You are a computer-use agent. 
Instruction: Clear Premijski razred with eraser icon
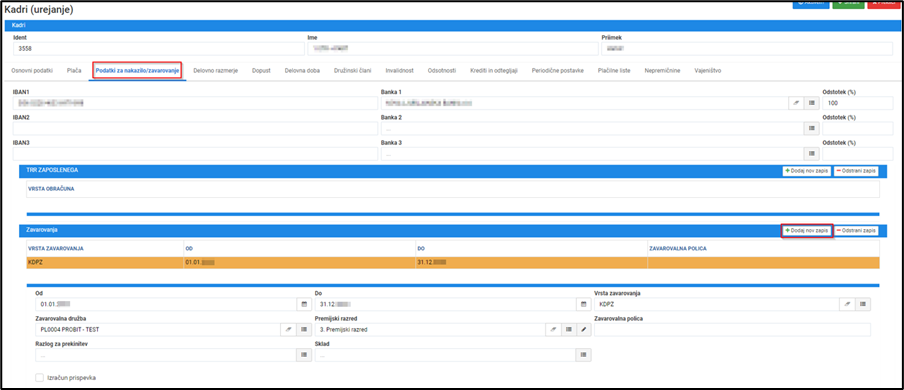point(553,329)
